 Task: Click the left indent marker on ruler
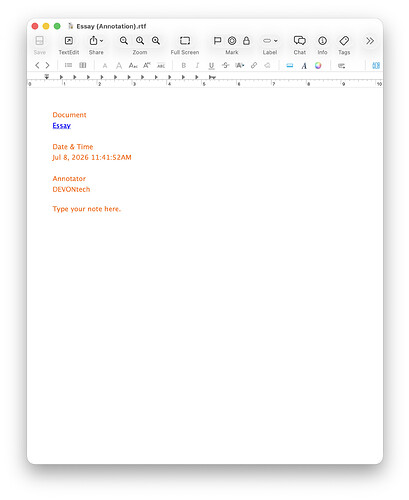tap(47, 77)
